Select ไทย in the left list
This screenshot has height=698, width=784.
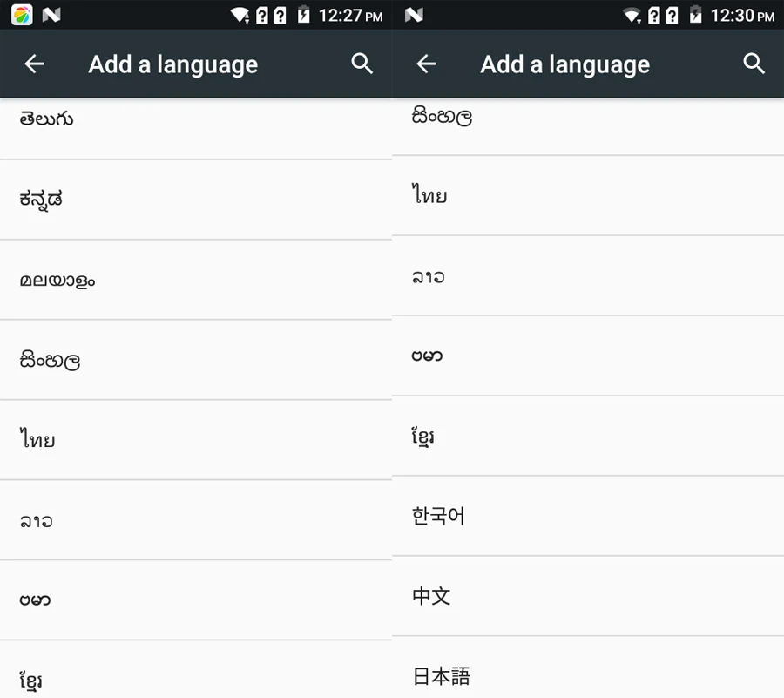tap(196, 439)
